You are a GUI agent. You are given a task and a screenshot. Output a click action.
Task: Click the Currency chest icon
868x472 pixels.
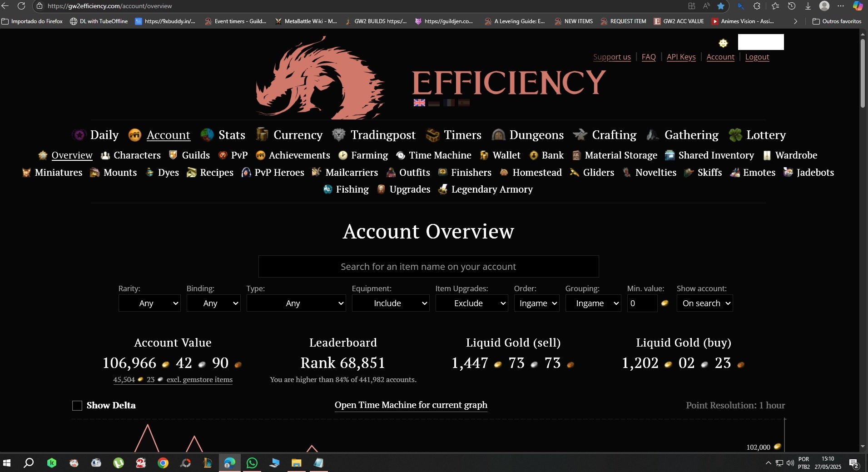pyautogui.click(x=262, y=134)
